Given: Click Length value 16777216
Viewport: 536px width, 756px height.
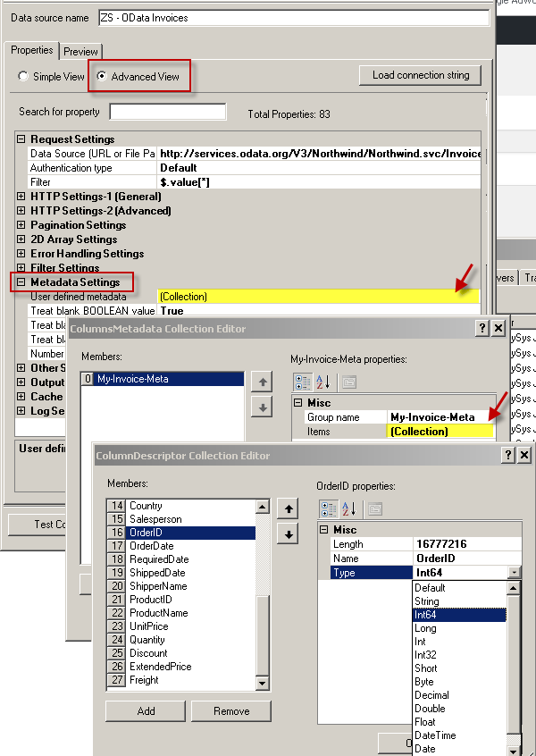Looking at the screenshot, I should tap(467, 544).
